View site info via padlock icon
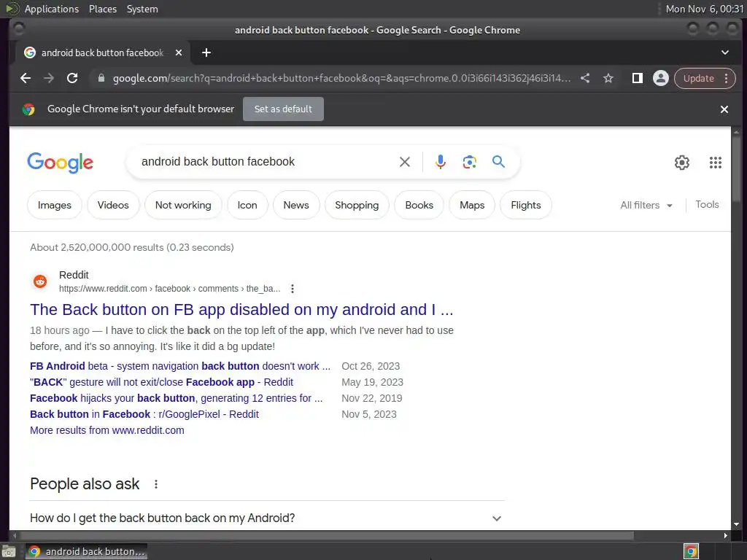This screenshot has width=747, height=560. point(101,78)
